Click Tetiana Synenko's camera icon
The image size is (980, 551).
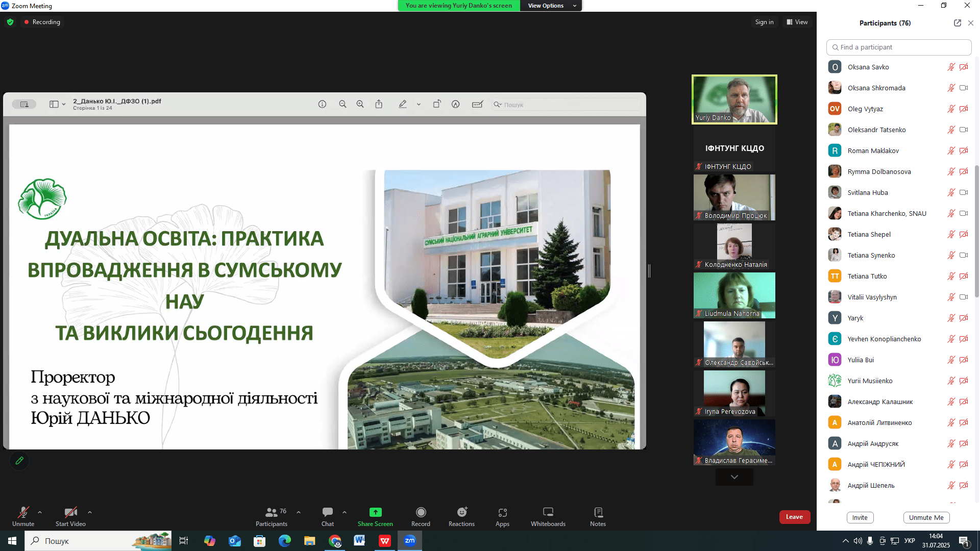click(x=964, y=255)
